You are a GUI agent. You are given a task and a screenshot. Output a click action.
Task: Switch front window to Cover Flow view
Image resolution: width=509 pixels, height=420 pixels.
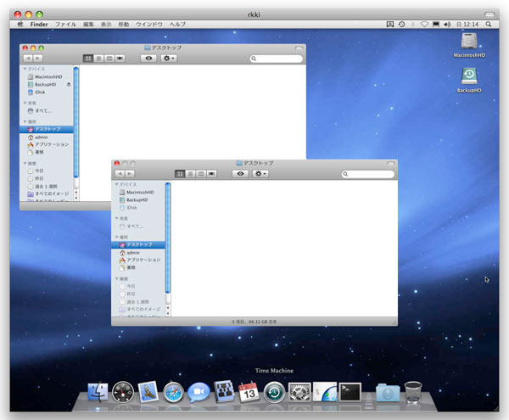click(211, 174)
